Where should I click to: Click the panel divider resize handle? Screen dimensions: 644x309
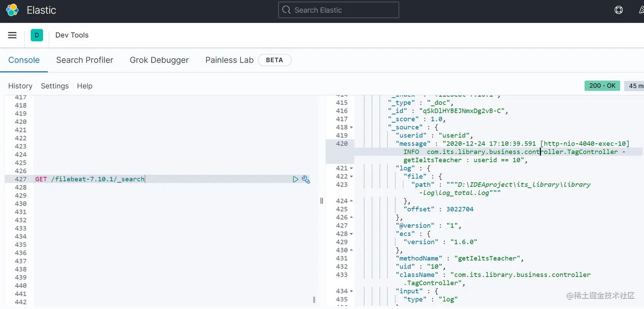click(x=322, y=200)
